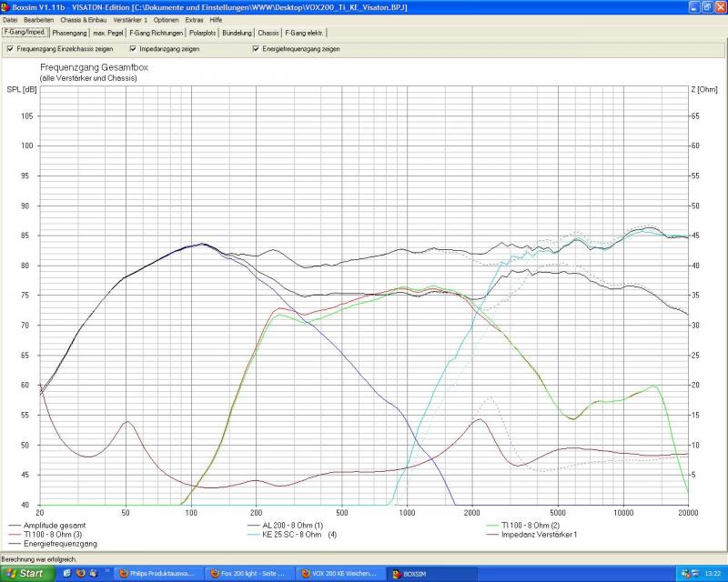Screen dimensions: 728x582
Task: Click the Firefox quick launch icon
Action: 80,574
